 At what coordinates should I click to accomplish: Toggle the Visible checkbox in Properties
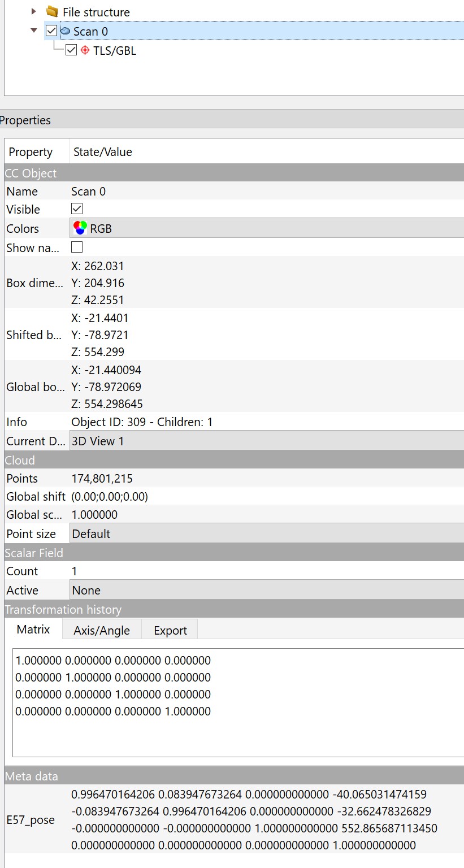click(76, 209)
